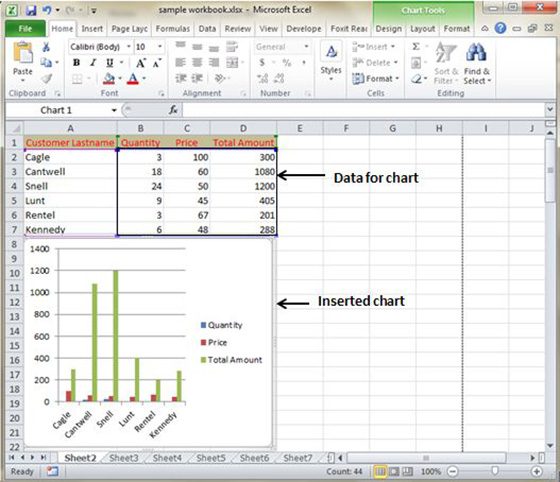Click the Fill down icon
The width and height of the screenshot is (560, 482).
coord(416,63)
